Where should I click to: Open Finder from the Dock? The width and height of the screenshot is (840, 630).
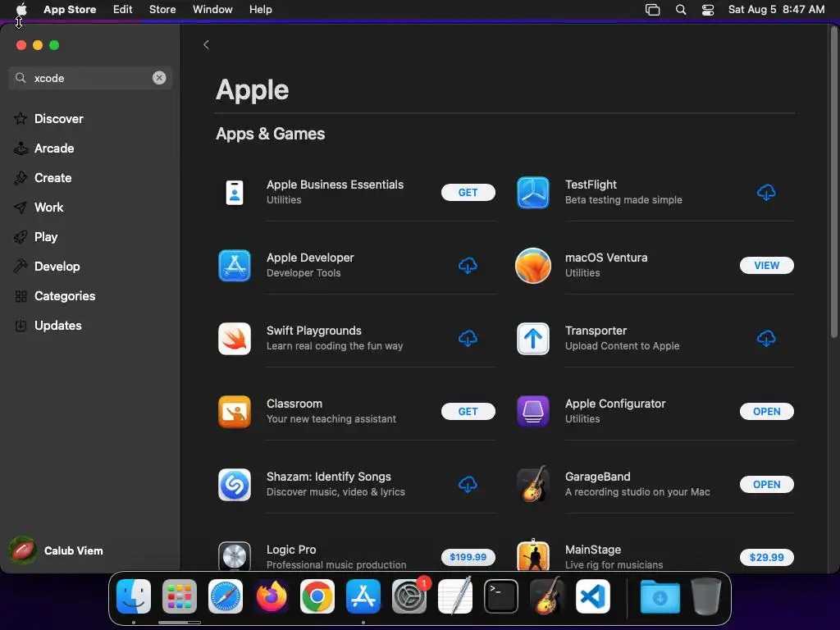click(x=134, y=596)
